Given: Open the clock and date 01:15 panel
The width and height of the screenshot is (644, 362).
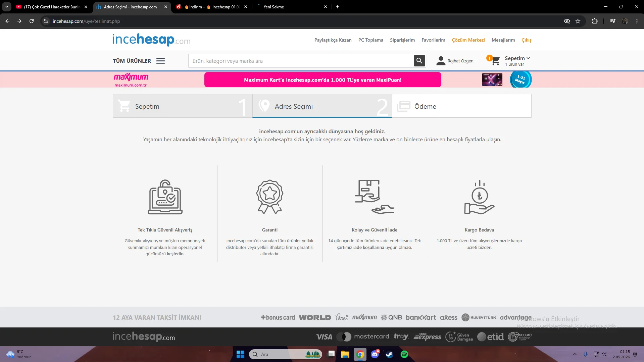Looking at the screenshot, I should 621,354.
